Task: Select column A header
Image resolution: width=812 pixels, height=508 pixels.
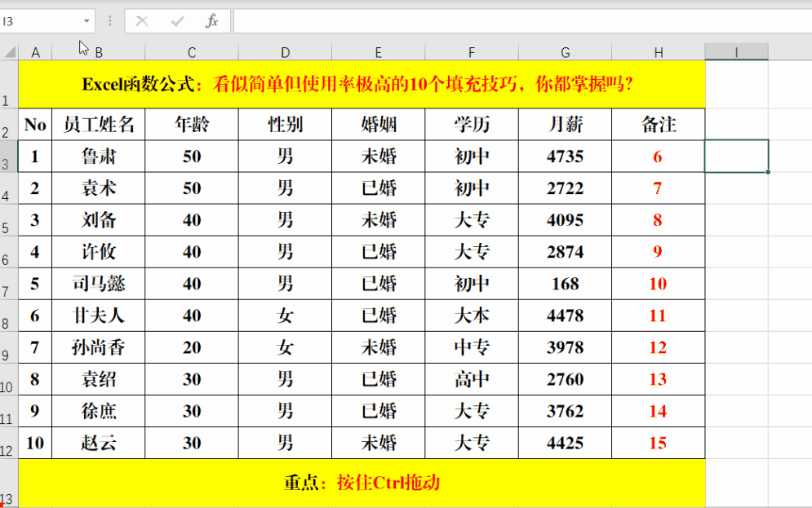Action: pos(35,52)
